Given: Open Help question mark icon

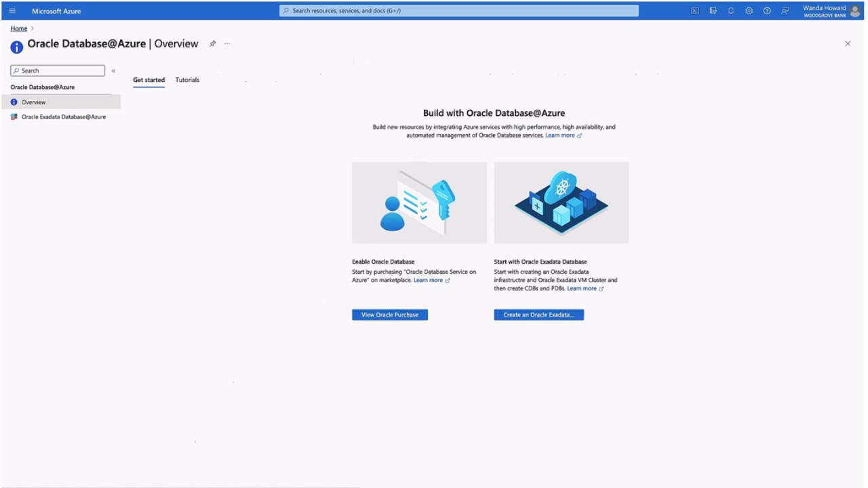Looking at the screenshot, I should point(767,11).
